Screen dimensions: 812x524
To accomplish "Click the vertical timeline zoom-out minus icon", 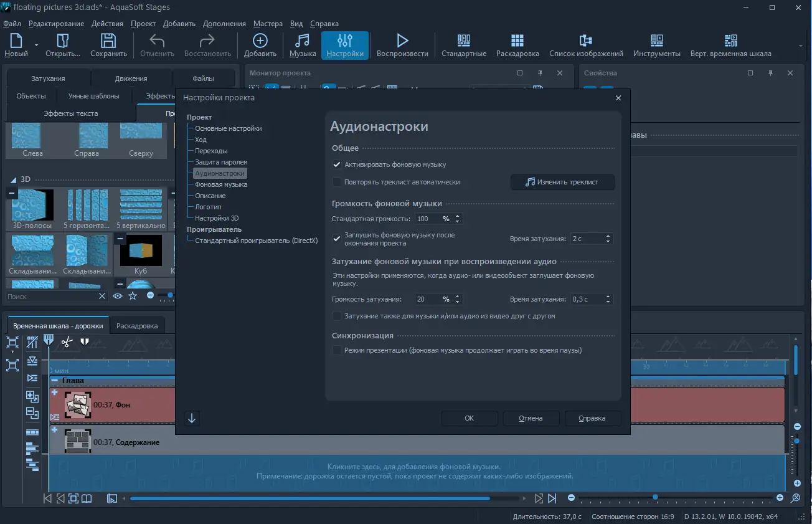I will pyautogui.click(x=797, y=427).
